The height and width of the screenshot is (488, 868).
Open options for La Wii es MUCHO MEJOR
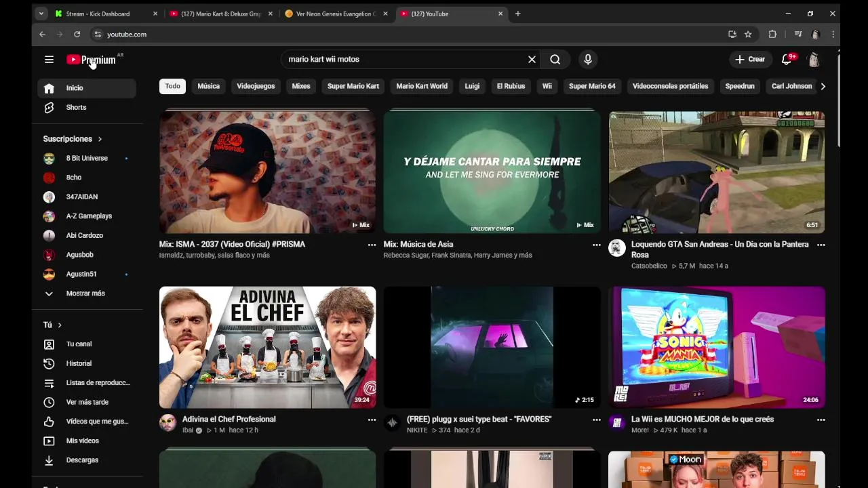click(821, 420)
